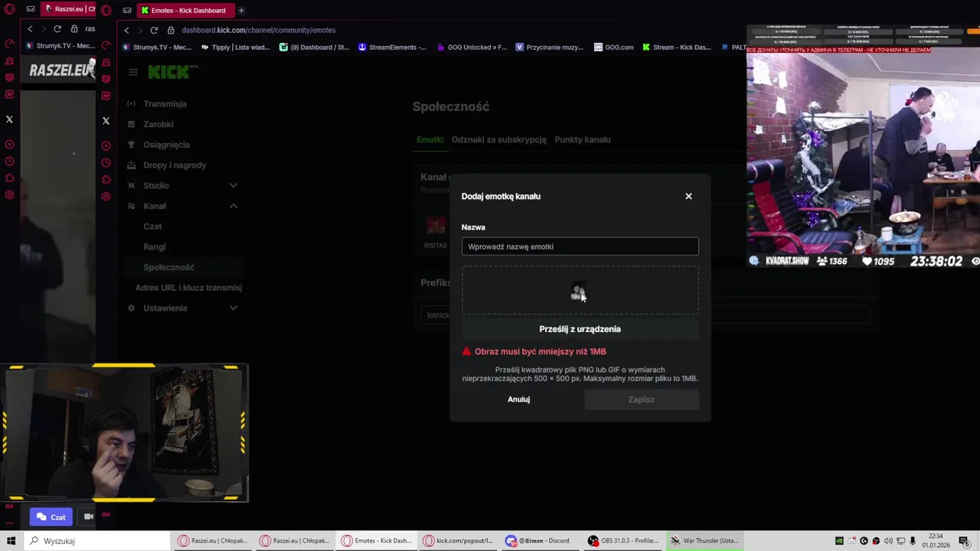Expand the Ustawienia sidebar section chevron
The height and width of the screenshot is (551, 980).
[233, 308]
